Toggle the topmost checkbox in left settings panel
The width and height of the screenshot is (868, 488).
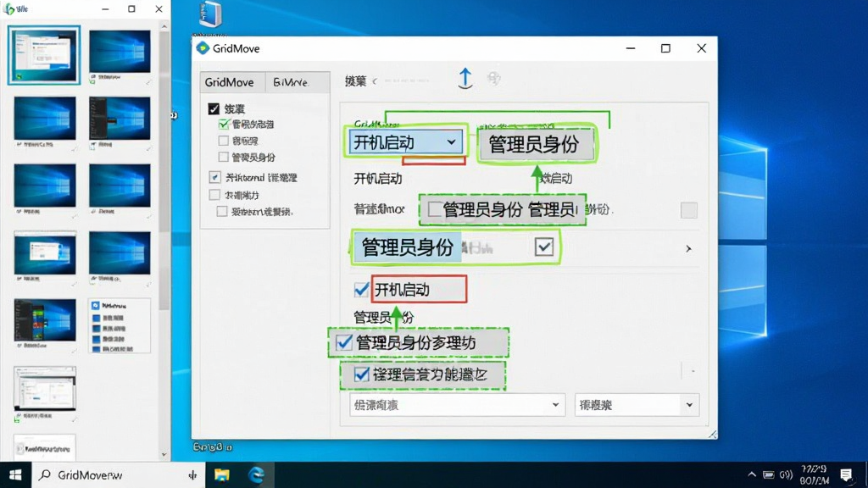click(214, 108)
